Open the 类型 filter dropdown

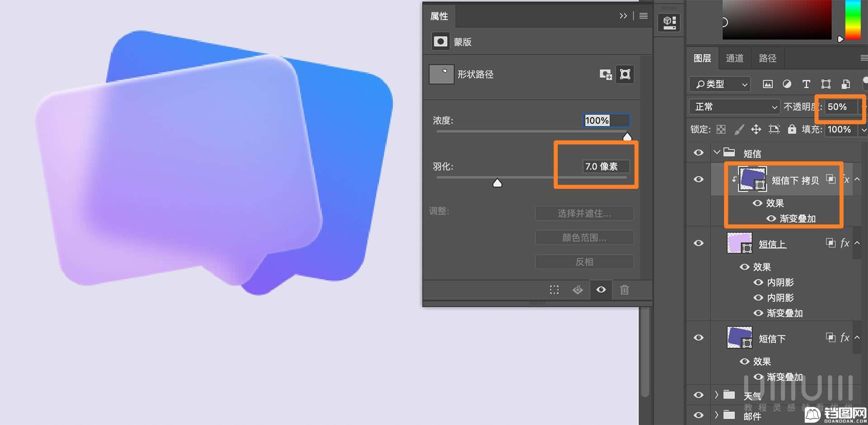(x=720, y=84)
